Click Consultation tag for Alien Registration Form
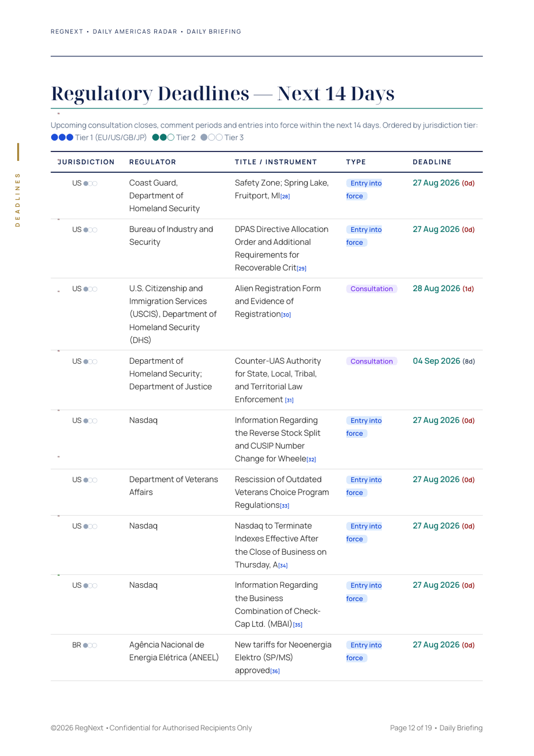Viewport: 534px width, 756px height. tap(372, 289)
